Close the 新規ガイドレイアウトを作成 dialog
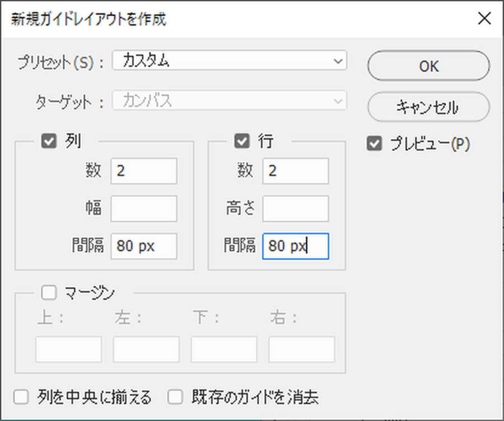Screen dimensions: 504x421 (484, 18)
